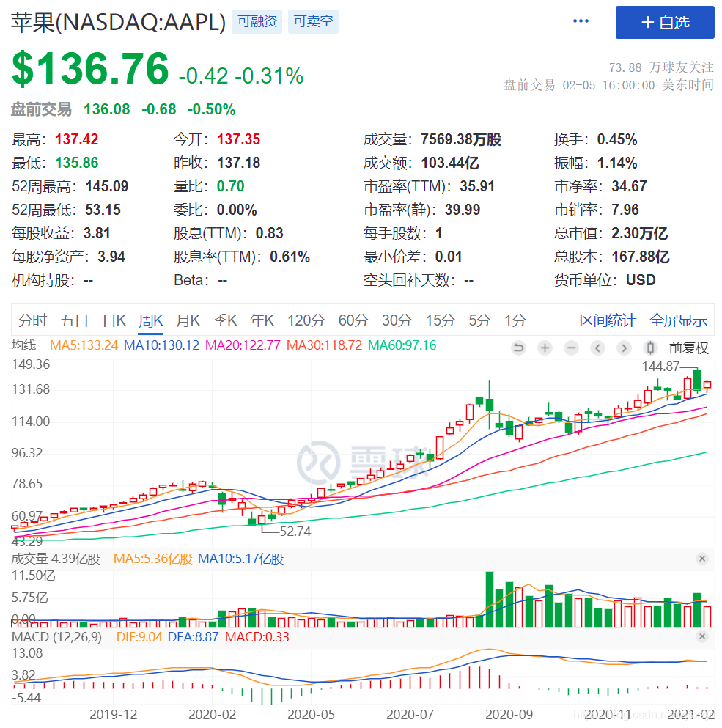Click the 股息率(TTM) 0.61% value
Screen dimensions: 722x728
pyautogui.click(x=290, y=257)
